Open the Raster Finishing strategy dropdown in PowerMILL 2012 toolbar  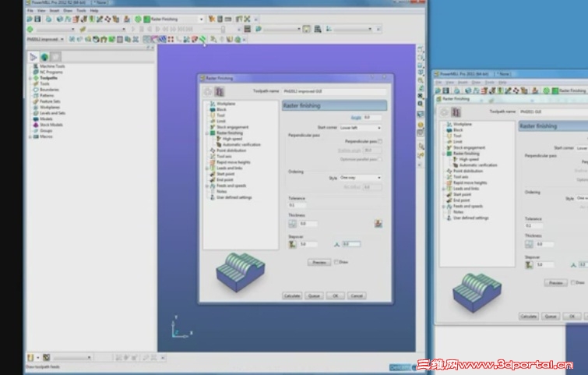[202, 19]
